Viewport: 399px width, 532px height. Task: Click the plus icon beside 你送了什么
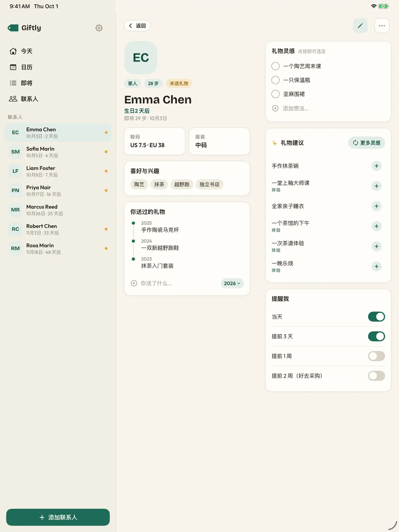click(x=134, y=283)
